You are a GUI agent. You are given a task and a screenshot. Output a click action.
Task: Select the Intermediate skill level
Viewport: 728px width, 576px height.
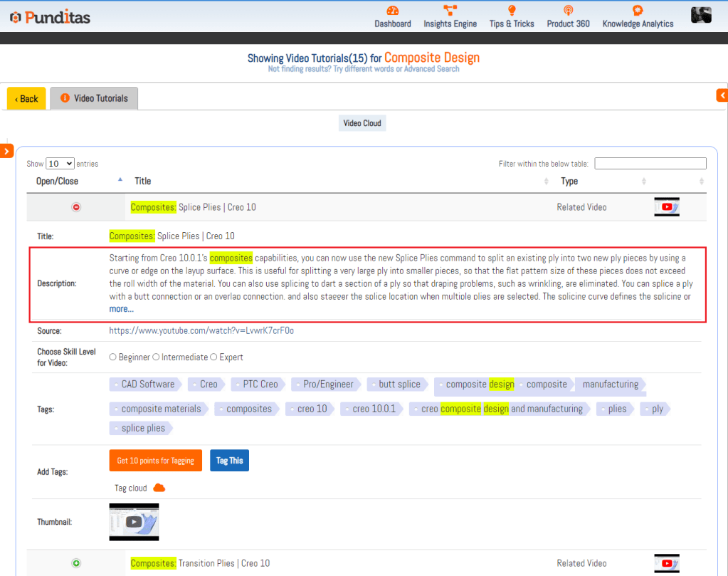tap(156, 357)
